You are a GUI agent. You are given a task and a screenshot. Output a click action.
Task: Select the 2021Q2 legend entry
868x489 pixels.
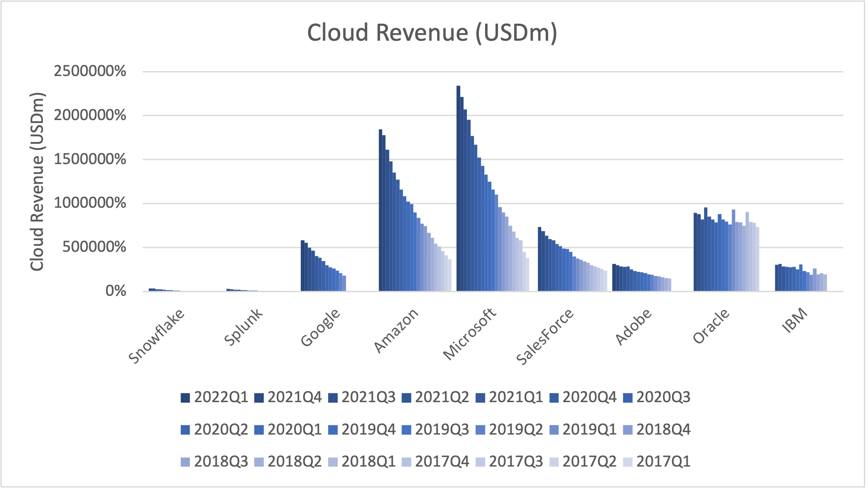[x=435, y=398]
